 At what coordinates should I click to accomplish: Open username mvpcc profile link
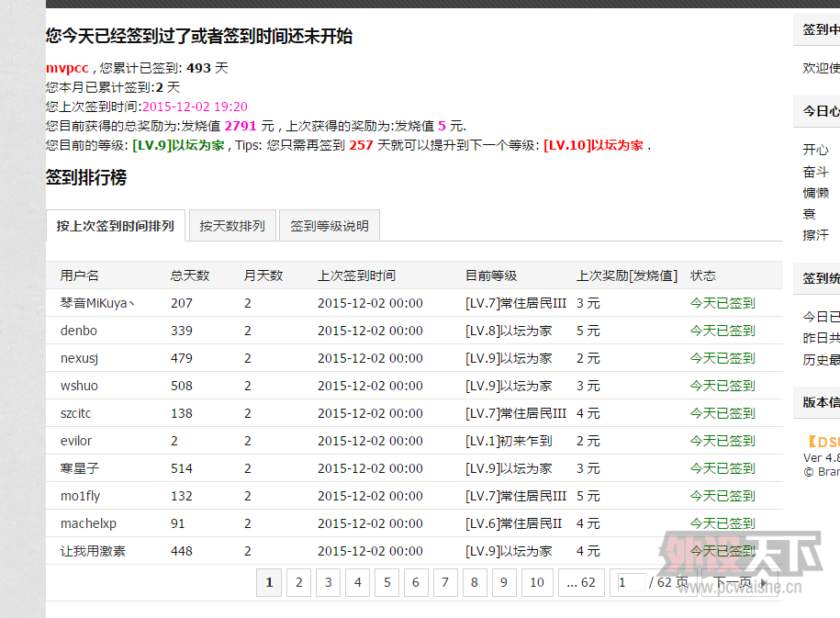(x=67, y=68)
